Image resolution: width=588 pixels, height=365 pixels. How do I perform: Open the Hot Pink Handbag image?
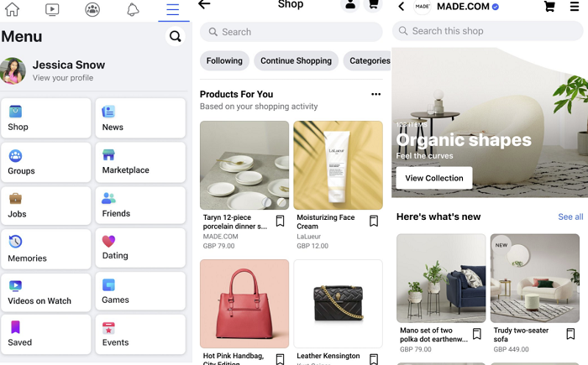point(244,304)
